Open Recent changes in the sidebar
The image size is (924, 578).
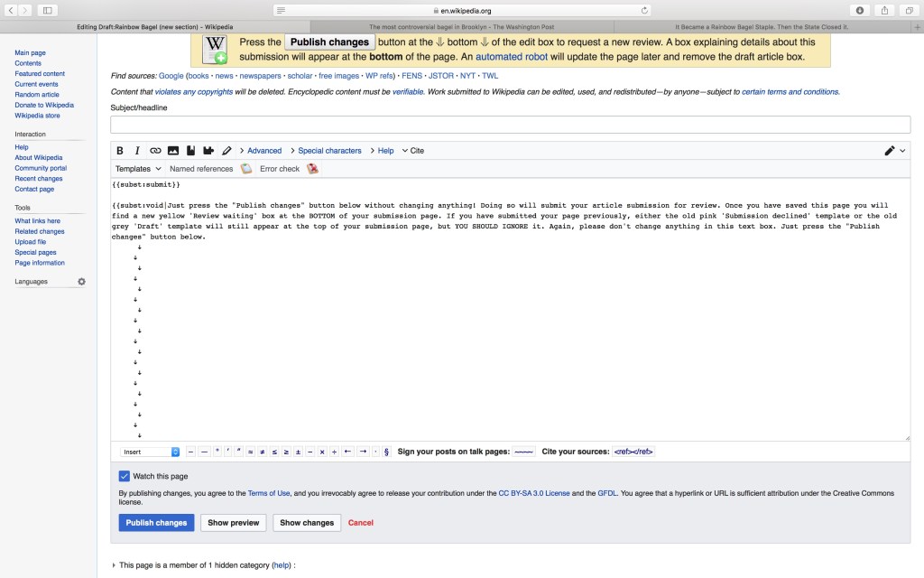pos(39,179)
